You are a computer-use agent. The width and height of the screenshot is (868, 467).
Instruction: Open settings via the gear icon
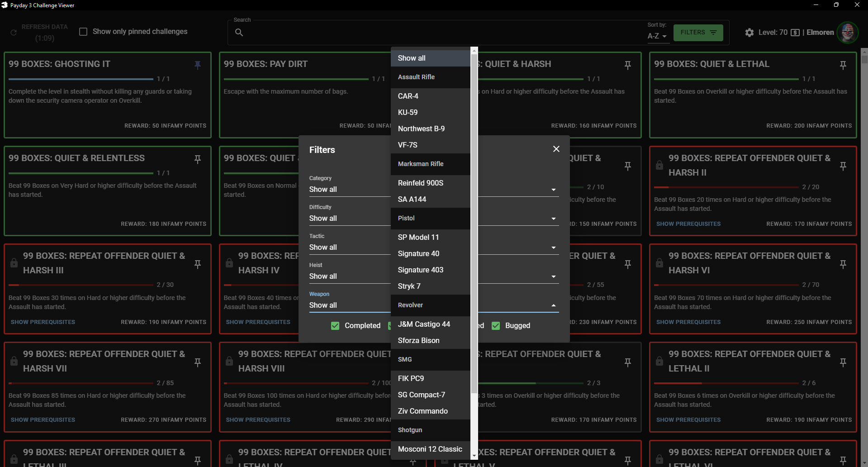pos(749,33)
